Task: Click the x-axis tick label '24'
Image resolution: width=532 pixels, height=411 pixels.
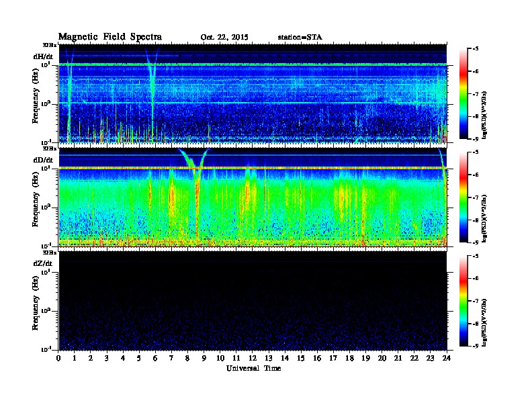Action: coord(447,358)
